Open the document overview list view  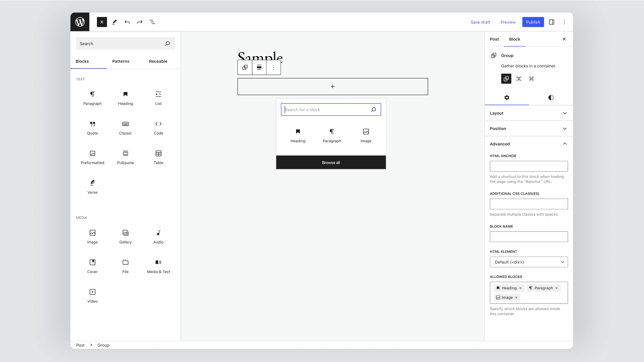point(152,22)
